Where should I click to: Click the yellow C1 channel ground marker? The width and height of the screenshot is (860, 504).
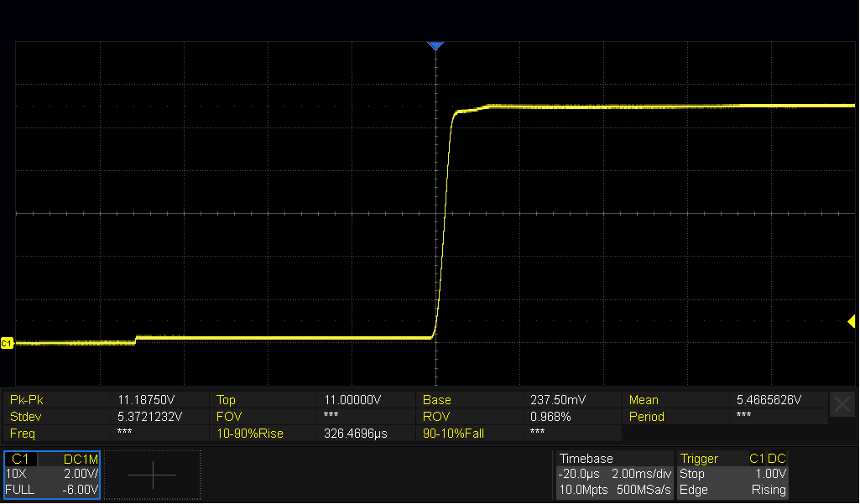point(7,343)
